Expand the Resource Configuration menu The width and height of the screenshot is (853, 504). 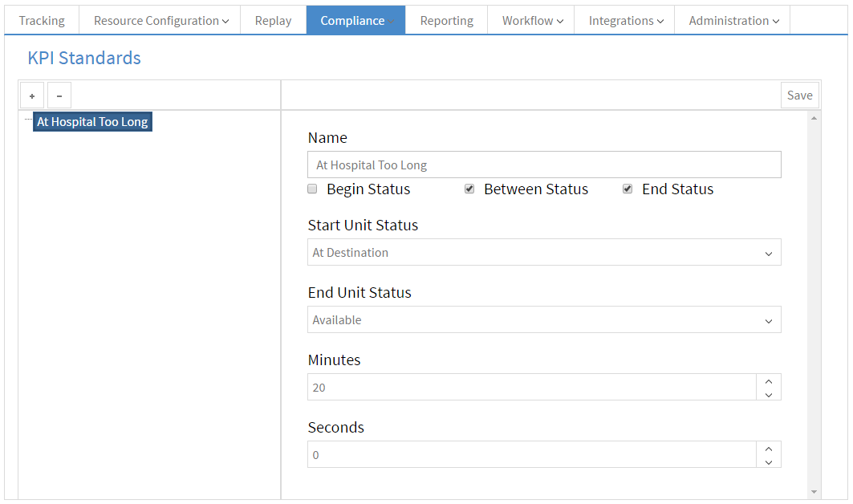tap(160, 20)
